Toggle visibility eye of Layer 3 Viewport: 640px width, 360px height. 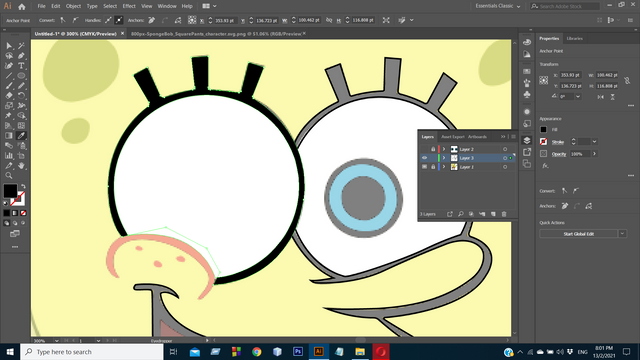[x=424, y=158]
